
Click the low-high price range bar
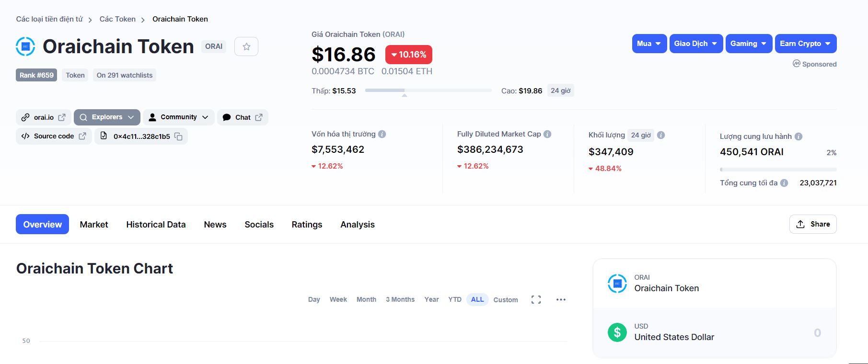coord(428,90)
